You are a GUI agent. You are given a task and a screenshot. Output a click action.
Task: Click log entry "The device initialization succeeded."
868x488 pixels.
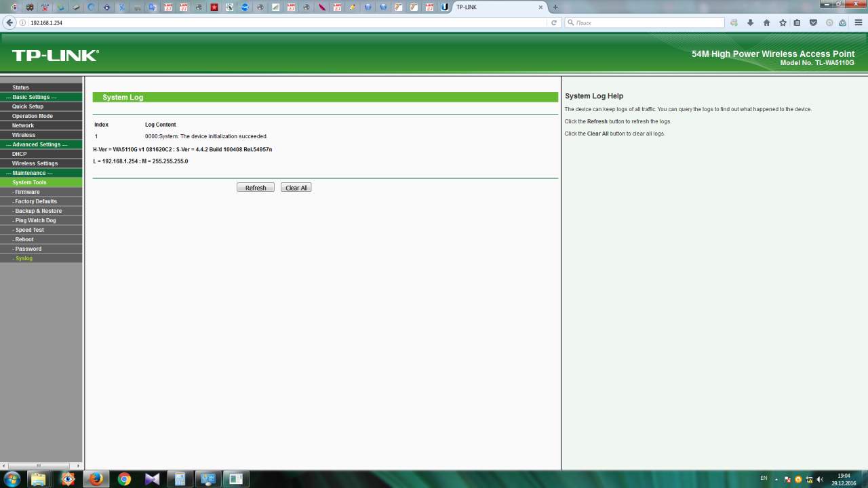[x=206, y=136]
